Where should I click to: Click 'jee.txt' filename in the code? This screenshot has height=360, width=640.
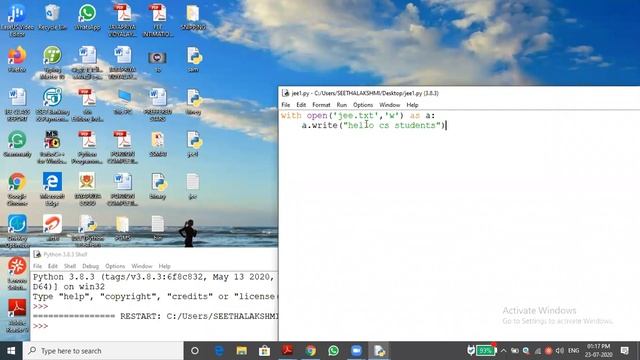coord(356,116)
